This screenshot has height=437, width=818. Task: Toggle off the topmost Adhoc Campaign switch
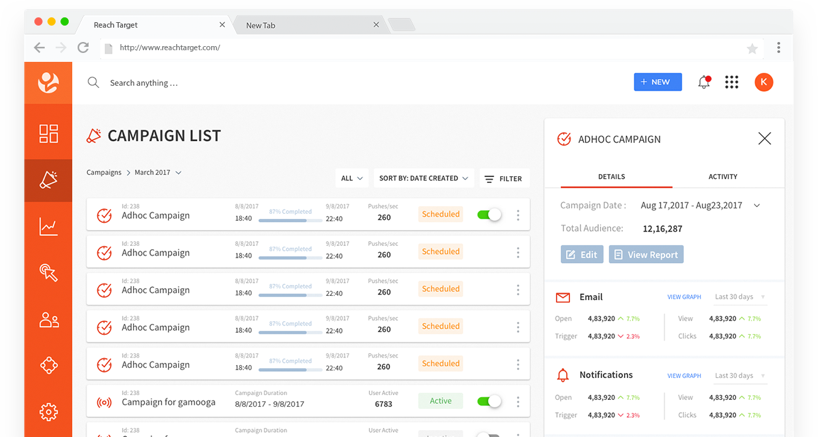489,214
